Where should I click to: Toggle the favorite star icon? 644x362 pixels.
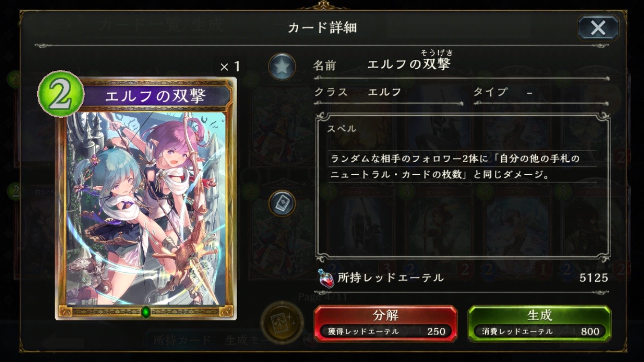pos(282,66)
